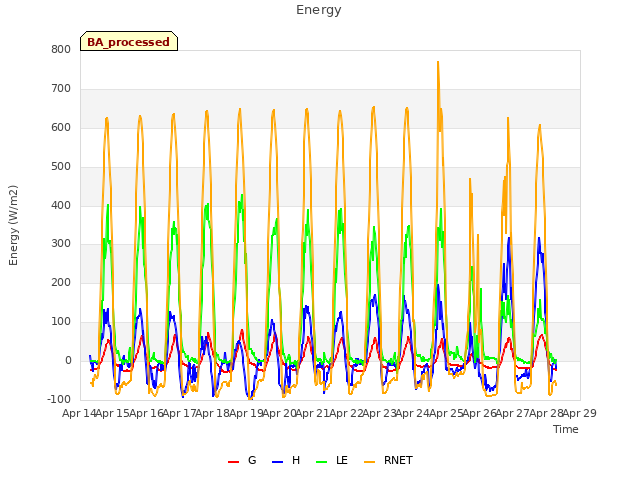Click the BA_processed annotation label
Image resolution: width=640 pixels, height=480 pixels.
[129, 41]
